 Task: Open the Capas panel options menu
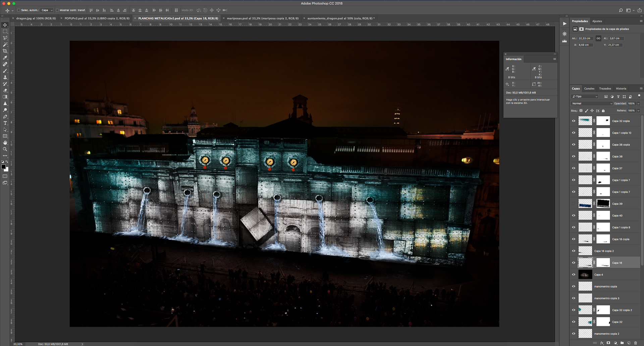641,89
